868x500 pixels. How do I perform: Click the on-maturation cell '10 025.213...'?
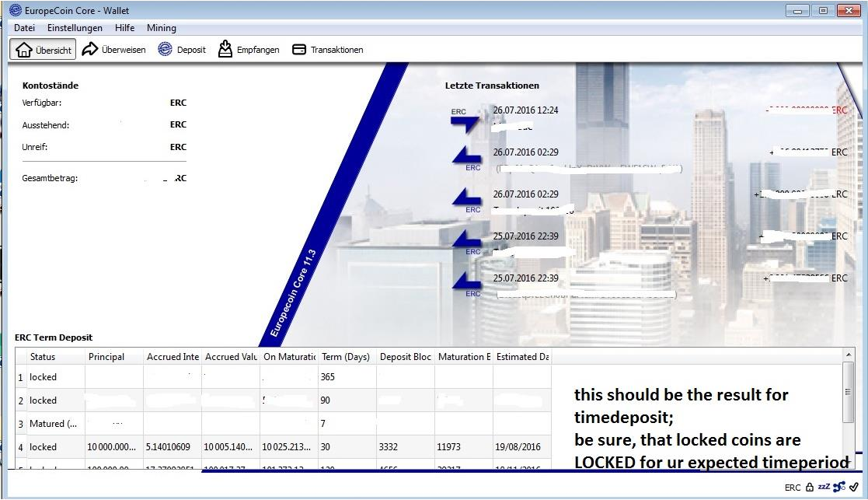click(290, 447)
